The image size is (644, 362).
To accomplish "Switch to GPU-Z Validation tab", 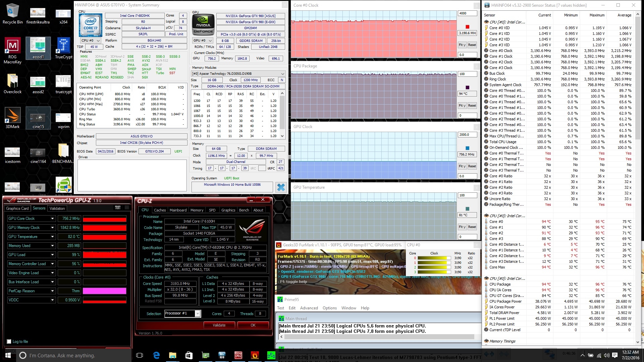I will [57, 208].
